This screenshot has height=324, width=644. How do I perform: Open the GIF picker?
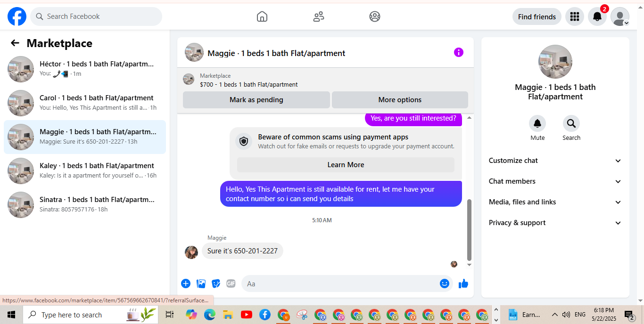pos(231,283)
